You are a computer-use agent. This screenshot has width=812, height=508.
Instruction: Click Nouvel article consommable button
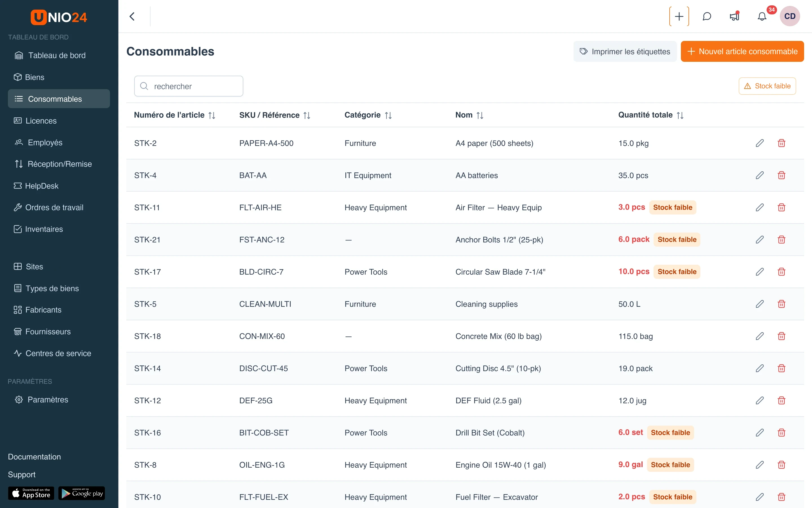point(742,51)
